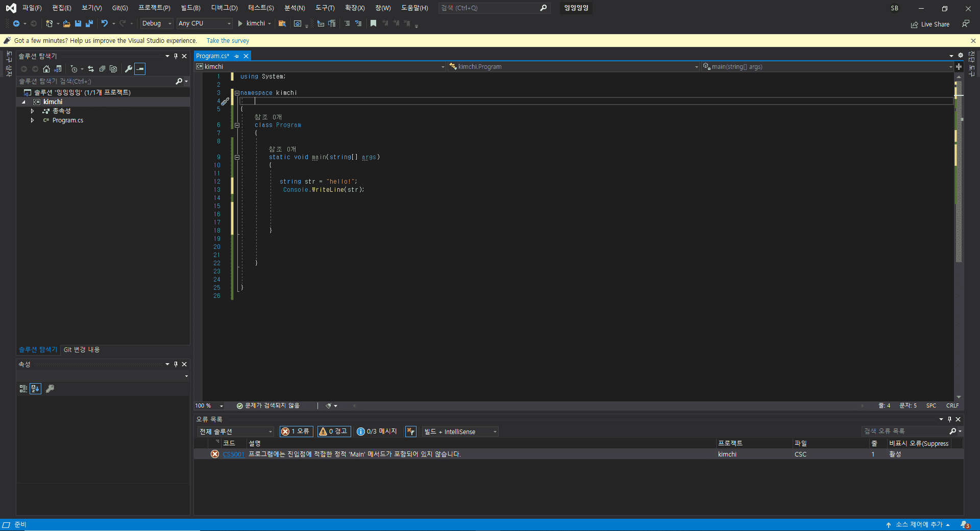This screenshot has height=531, width=980.
Task: Switch to the Git 변경 내용 tab
Action: (x=82, y=350)
